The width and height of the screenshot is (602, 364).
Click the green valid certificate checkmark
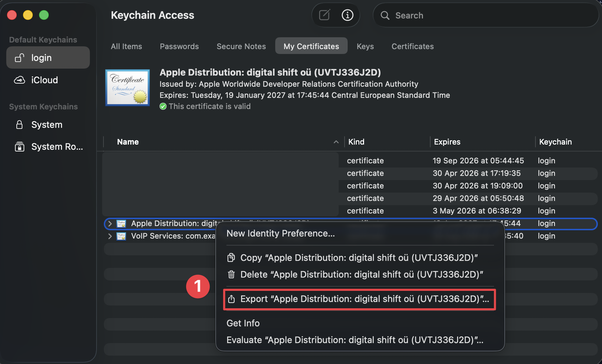click(163, 106)
